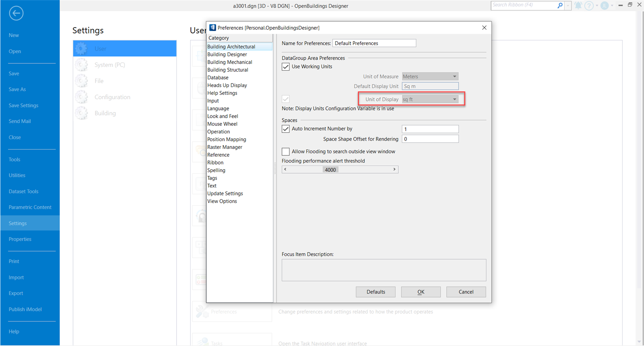Select Operation category
The height and width of the screenshot is (346, 644).
(x=239, y=131)
